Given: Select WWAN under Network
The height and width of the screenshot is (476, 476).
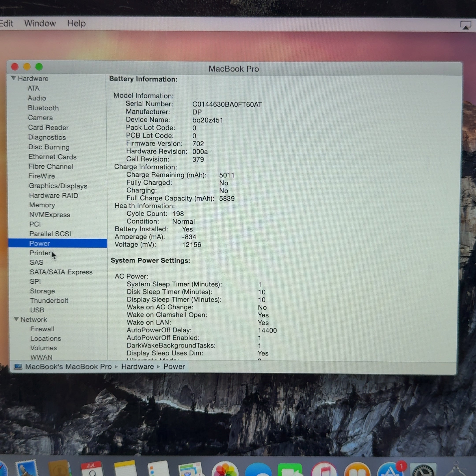Looking at the screenshot, I should (x=41, y=357).
